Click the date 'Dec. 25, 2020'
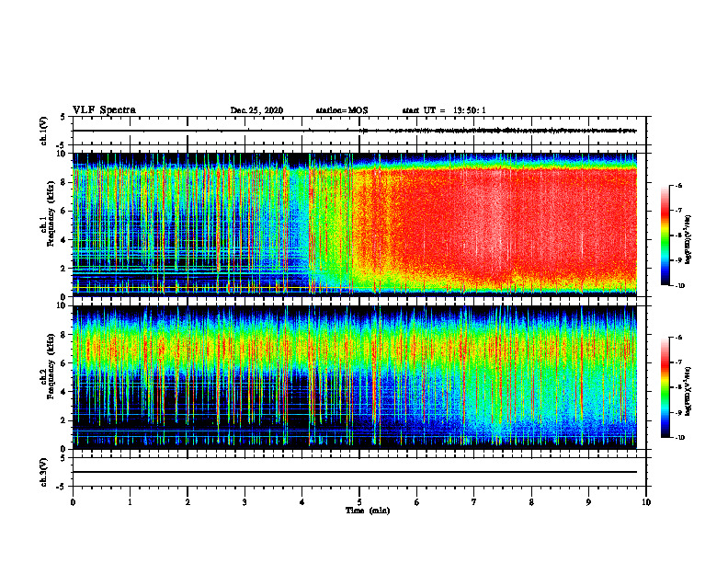The image size is (728, 563). [256, 110]
